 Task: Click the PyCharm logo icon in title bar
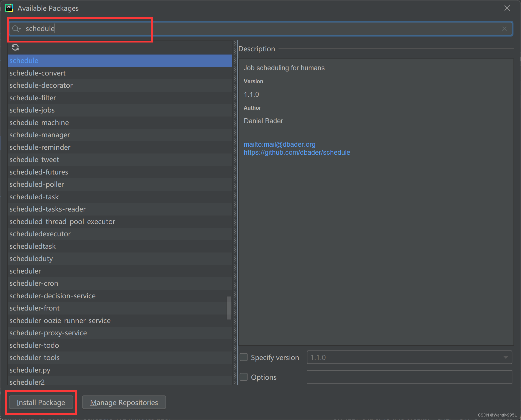pyautogui.click(x=9, y=8)
